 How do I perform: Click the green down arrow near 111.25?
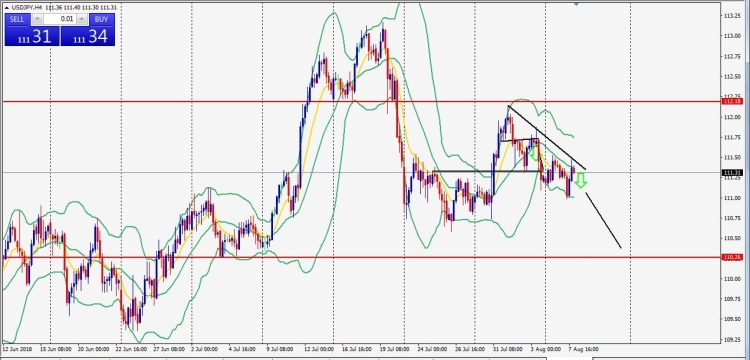click(580, 180)
